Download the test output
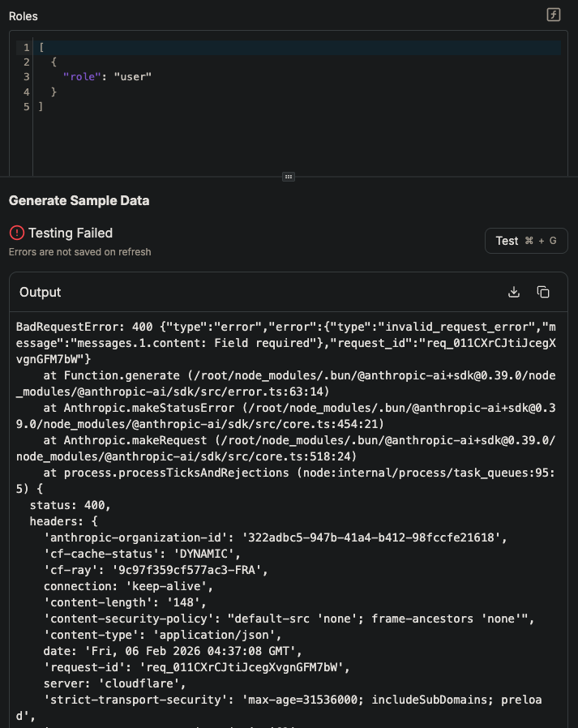The width and height of the screenshot is (578, 728). (x=513, y=292)
